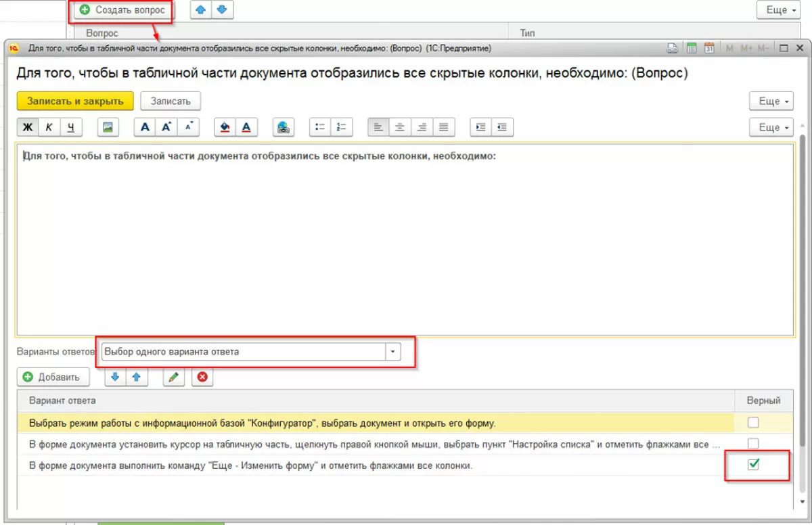Open the calculator from the title bar

tap(692, 48)
